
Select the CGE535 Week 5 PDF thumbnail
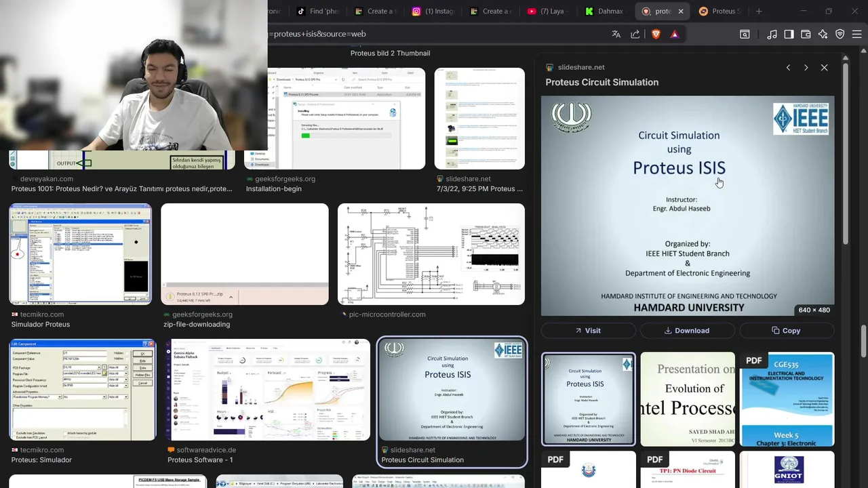pos(787,399)
